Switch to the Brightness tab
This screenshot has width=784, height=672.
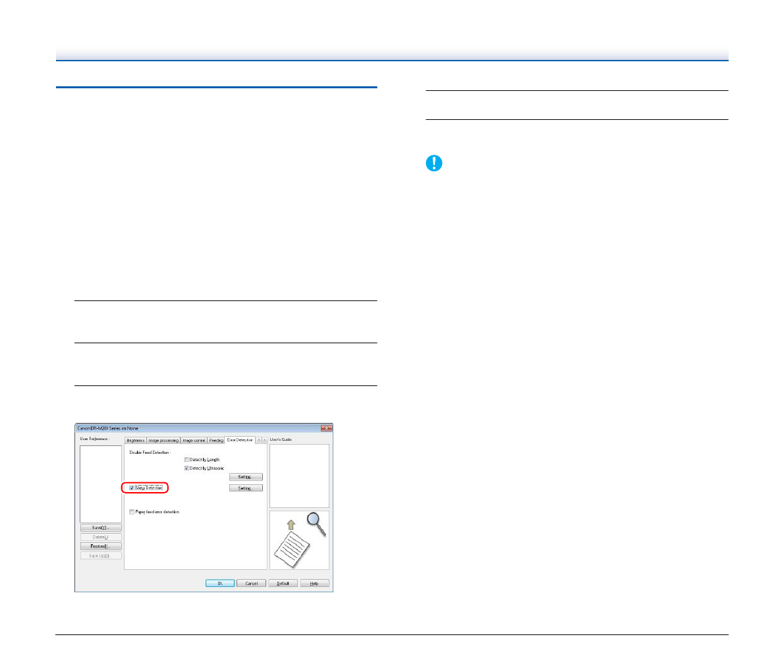point(135,440)
